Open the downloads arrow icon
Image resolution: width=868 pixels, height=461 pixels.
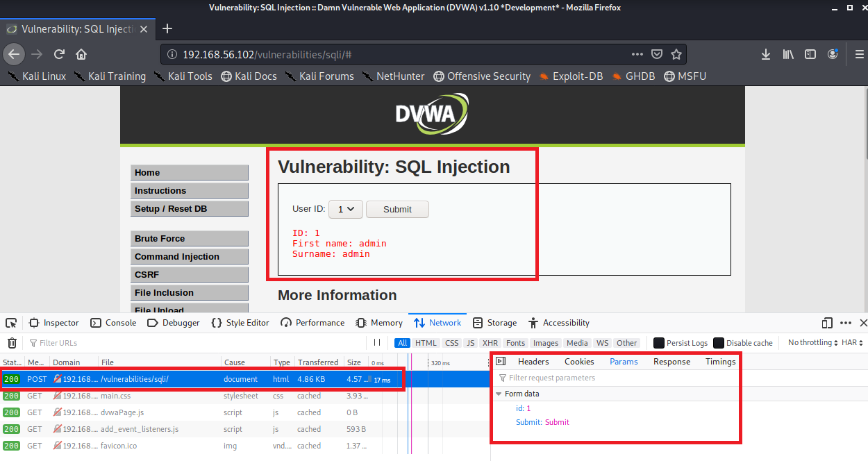pyautogui.click(x=766, y=54)
